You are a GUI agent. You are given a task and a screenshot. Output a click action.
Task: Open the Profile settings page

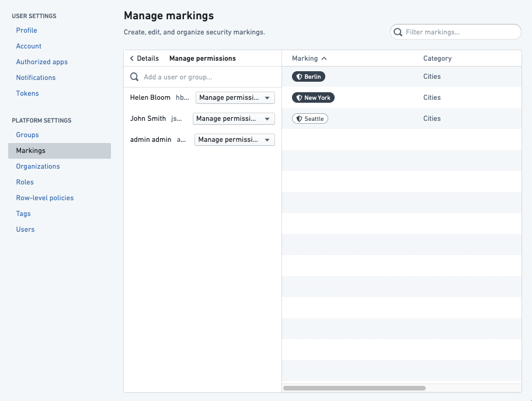click(x=26, y=30)
